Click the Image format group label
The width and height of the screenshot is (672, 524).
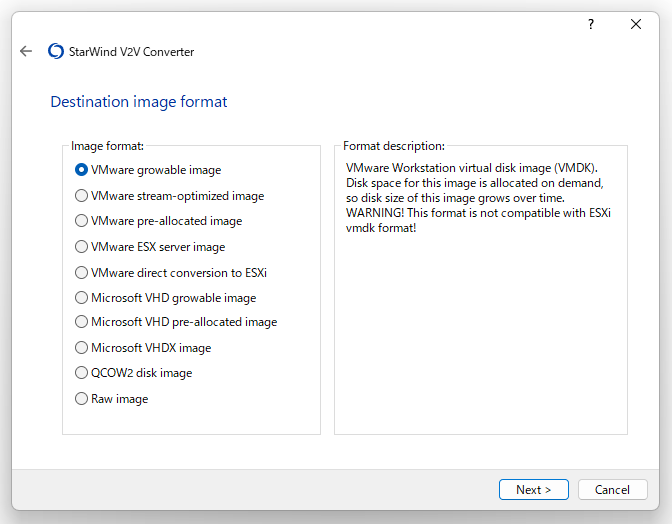coord(107,146)
